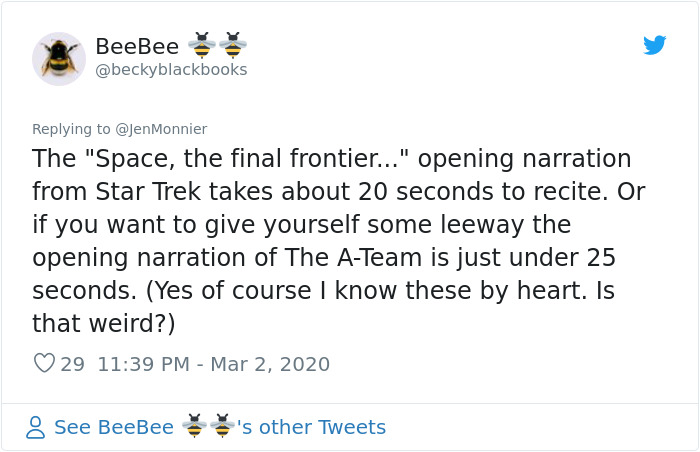The width and height of the screenshot is (700, 452).
Task: Like the tweet with the heart icon
Action: 45,363
